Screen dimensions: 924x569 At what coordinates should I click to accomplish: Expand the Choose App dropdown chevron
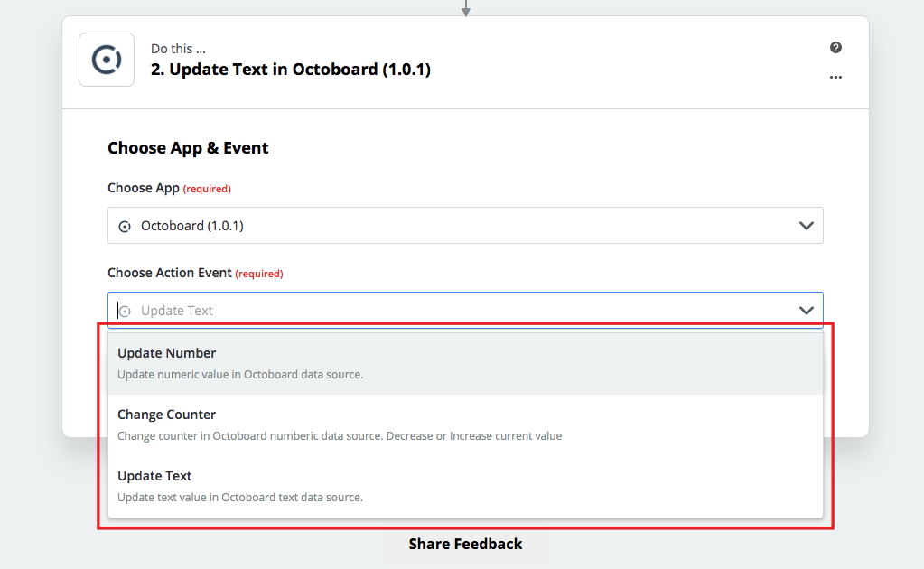(x=807, y=226)
